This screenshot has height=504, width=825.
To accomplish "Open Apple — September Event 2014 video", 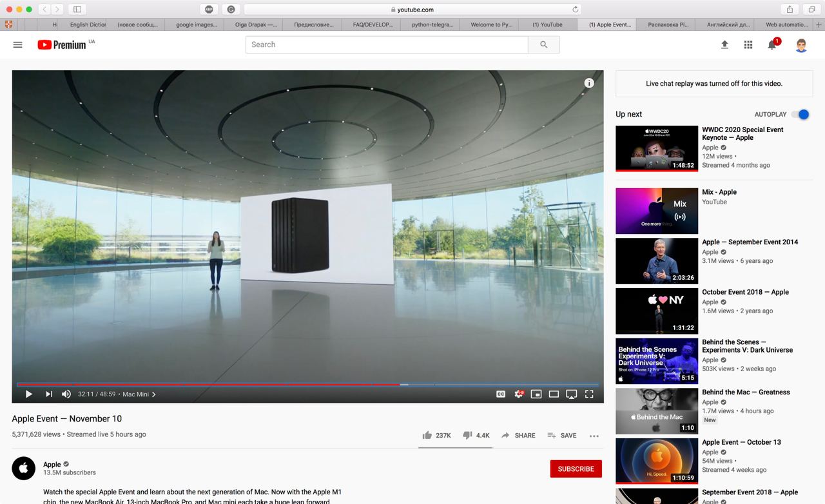I will pos(750,242).
